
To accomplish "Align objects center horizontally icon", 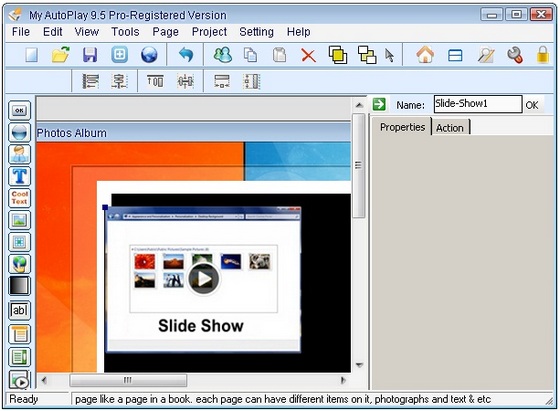I will (119, 81).
